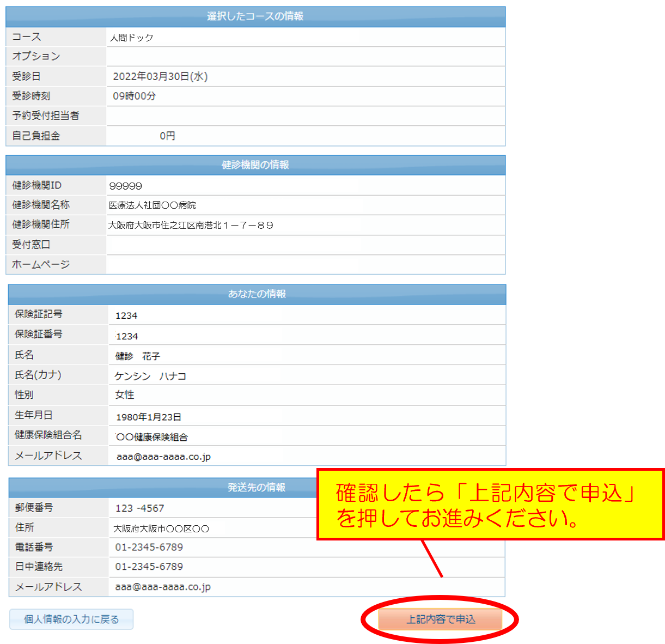Click the postal code 123 -4567
Screen dimensions: 665x644
pos(139,508)
